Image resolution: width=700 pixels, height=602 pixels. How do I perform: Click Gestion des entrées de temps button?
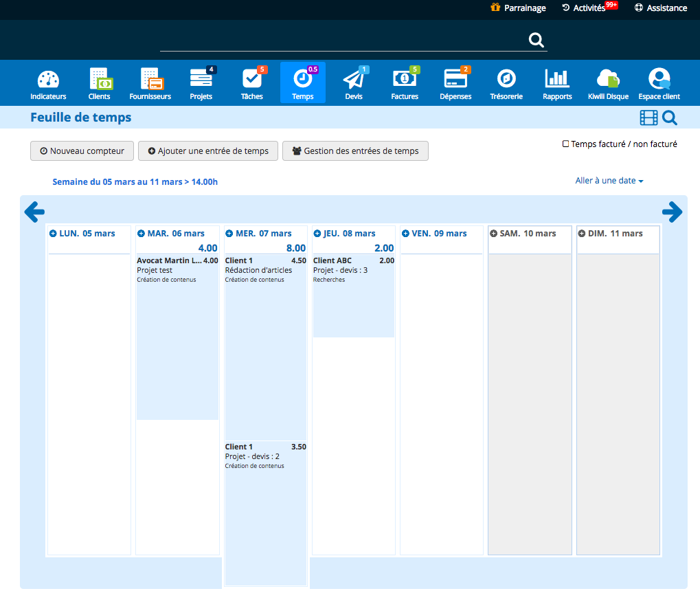355,151
